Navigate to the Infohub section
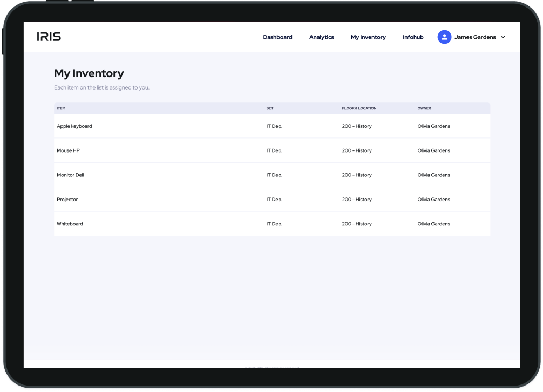The height and width of the screenshot is (392, 543). (x=413, y=37)
